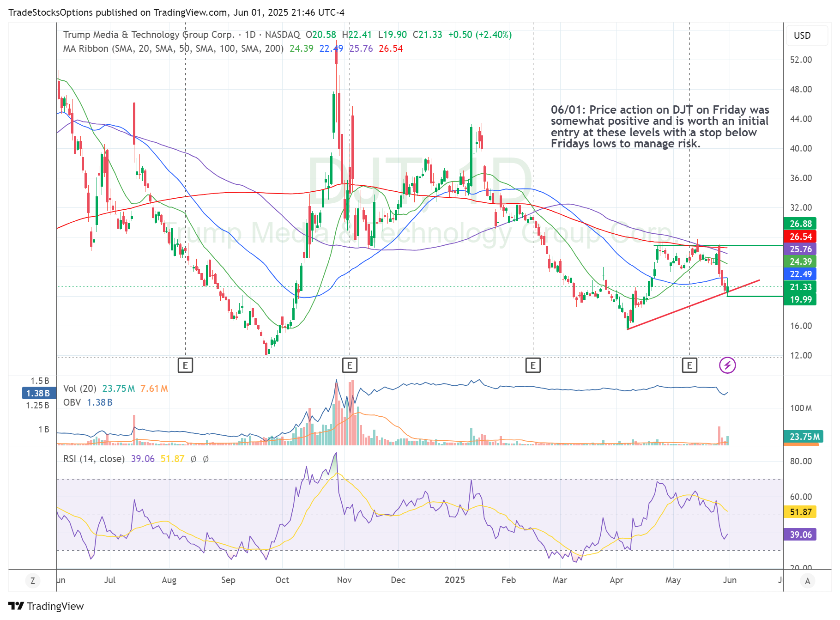Click the OBV indicator label
Screen dimensions: 840x620
(x=72, y=402)
